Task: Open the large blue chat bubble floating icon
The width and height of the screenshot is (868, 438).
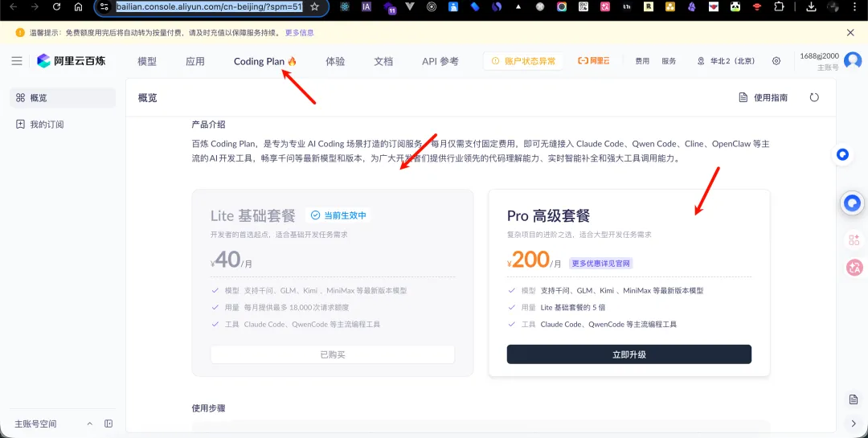Action: pos(853,203)
